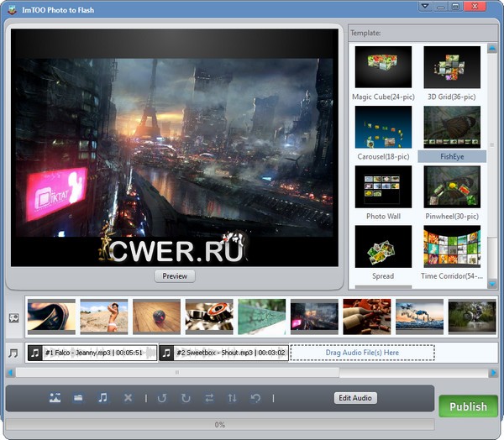504x440 pixels.
Task: Click the vertical swap arrows icon
Action: [x=232, y=398]
